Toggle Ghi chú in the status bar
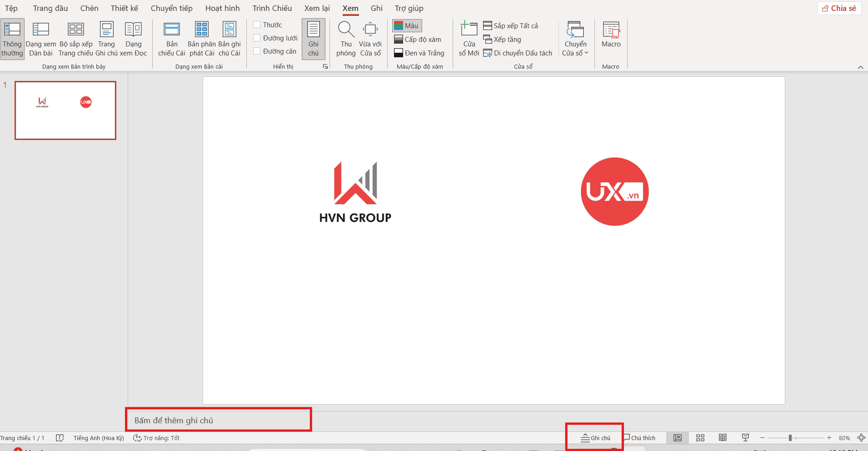This screenshot has width=868, height=451. (x=595, y=437)
